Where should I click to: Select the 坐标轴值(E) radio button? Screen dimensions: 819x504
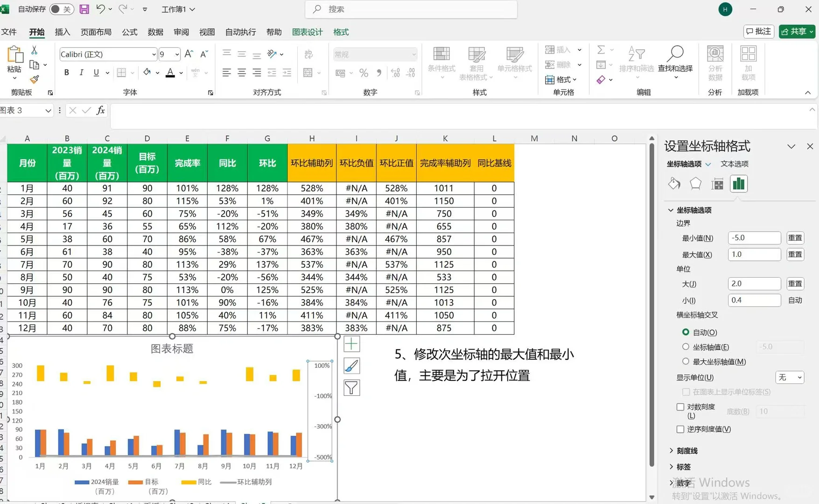click(686, 347)
